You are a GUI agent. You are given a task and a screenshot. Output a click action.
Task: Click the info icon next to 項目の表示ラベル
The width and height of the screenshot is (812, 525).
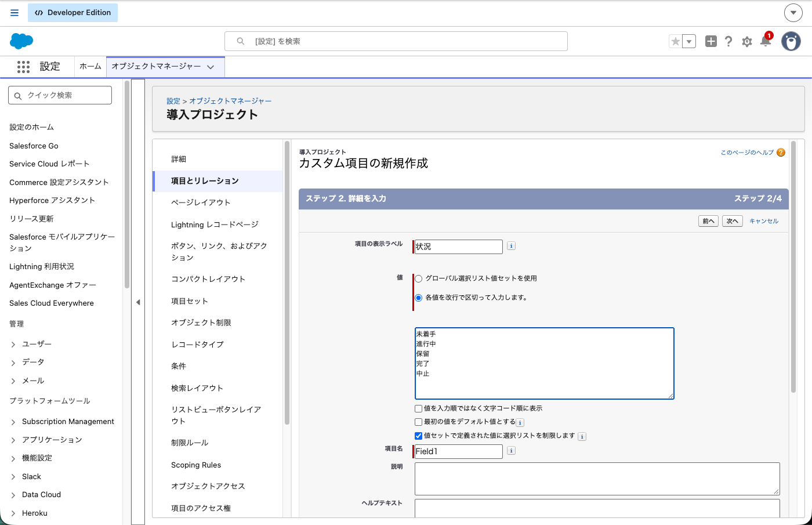pos(511,246)
